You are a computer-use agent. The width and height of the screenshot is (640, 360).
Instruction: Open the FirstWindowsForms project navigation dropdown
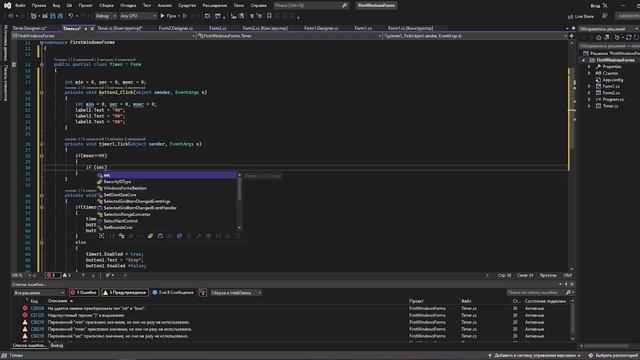tap(104, 36)
